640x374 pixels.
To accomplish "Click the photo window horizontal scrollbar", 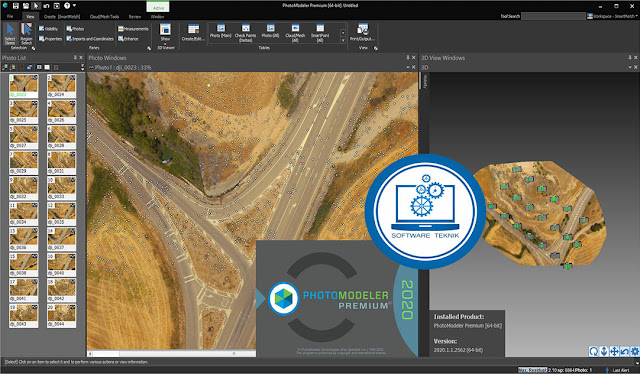I will [x=171, y=354].
